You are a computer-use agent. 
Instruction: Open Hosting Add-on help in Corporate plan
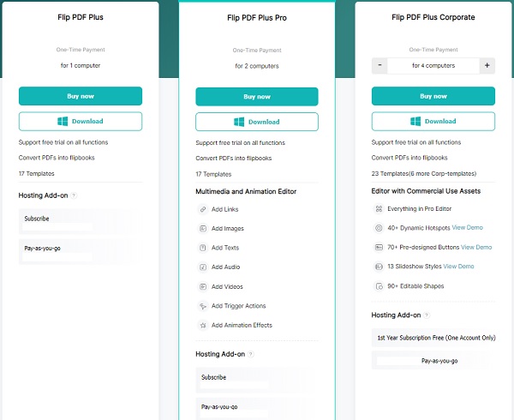click(427, 315)
